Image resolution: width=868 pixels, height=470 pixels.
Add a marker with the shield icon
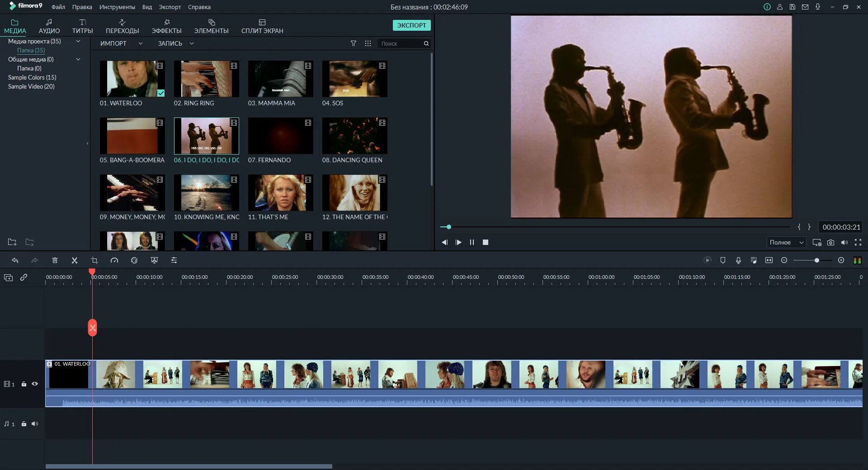pyautogui.click(x=723, y=260)
